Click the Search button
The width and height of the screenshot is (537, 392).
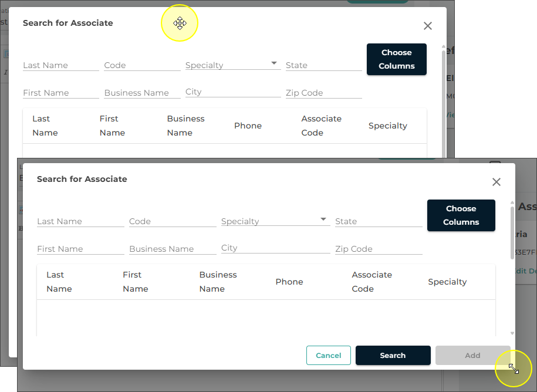[x=393, y=356]
